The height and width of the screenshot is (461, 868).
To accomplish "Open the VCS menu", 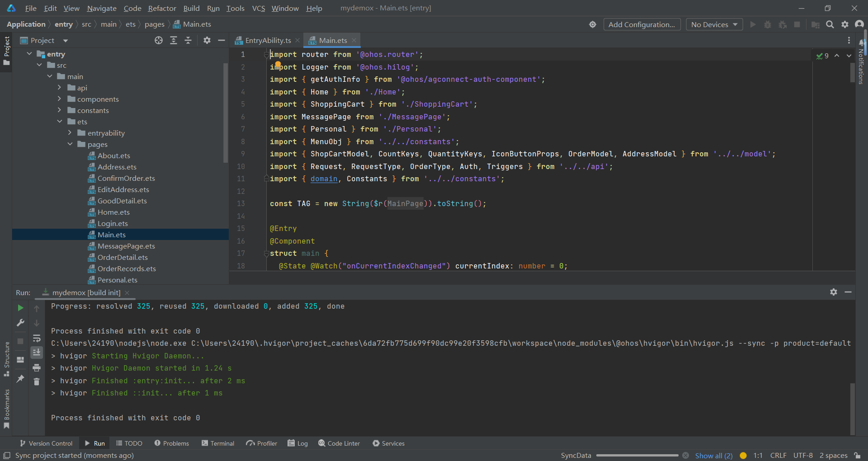I will point(258,8).
